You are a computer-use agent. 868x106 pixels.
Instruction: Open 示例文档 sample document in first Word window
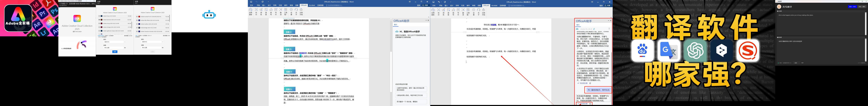tap(301, 11)
